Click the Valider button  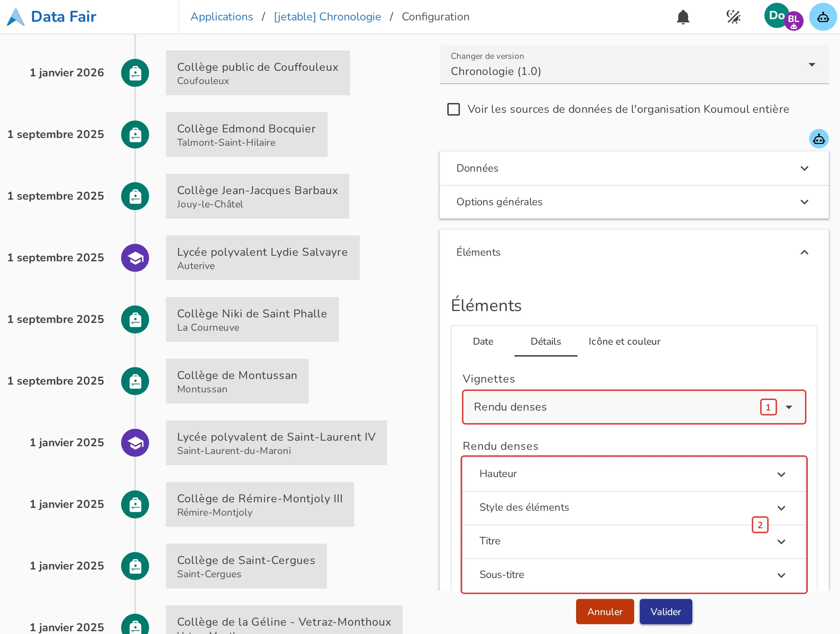pos(666,612)
